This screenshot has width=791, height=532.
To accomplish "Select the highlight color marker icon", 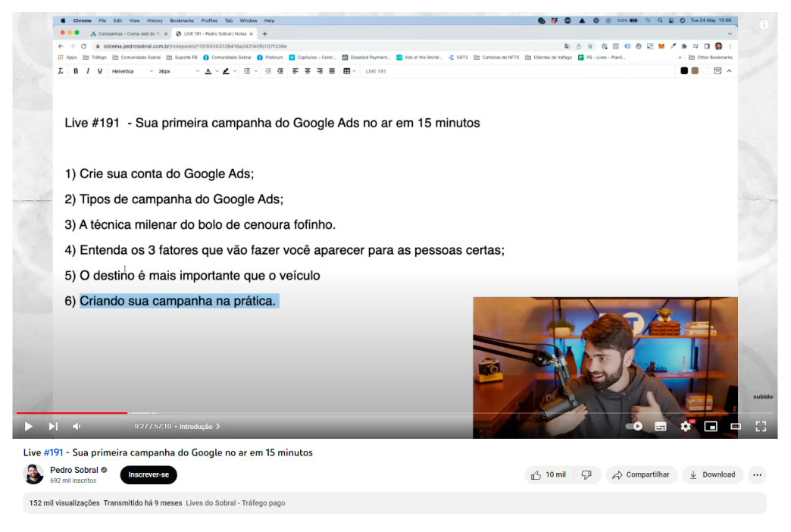I will 226,71.
